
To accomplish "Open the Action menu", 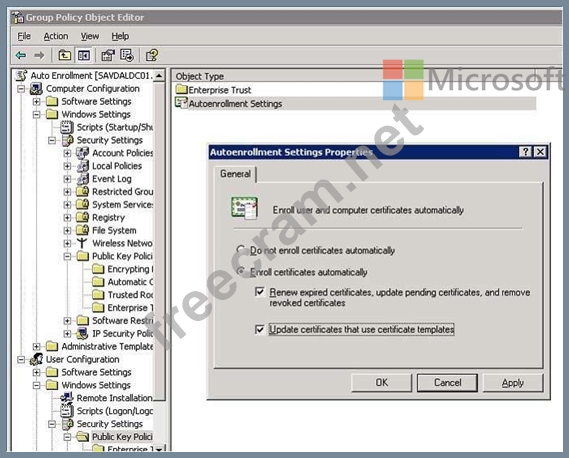I will pyautogui.click(x=56, y=36).
